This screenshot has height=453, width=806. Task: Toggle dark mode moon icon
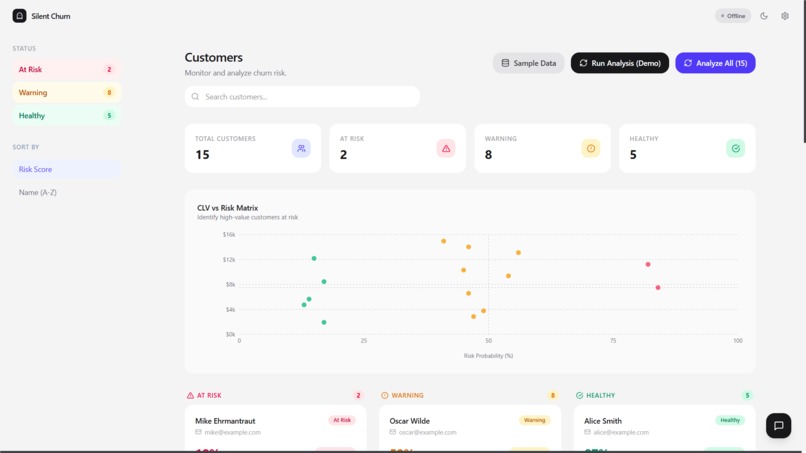tap(764, 16)
